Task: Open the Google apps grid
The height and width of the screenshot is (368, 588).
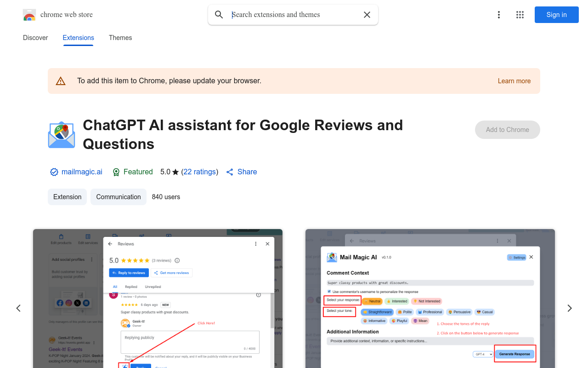Action: 520,15
